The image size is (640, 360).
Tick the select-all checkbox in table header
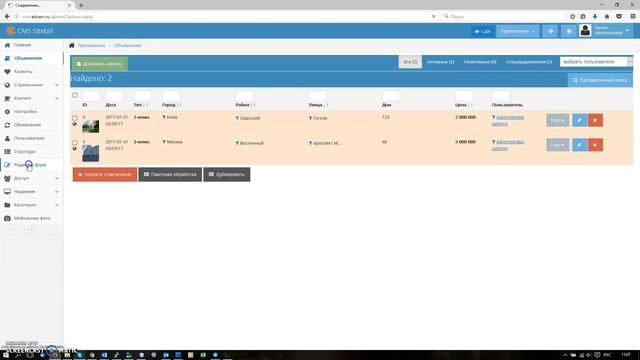[x=75, y=95]
